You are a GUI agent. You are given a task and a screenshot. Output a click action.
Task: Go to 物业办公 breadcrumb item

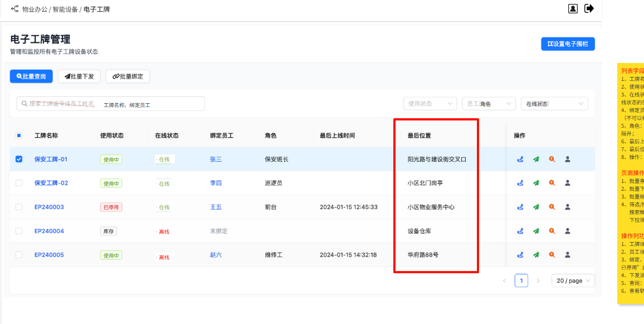click(x=35, y=9)
